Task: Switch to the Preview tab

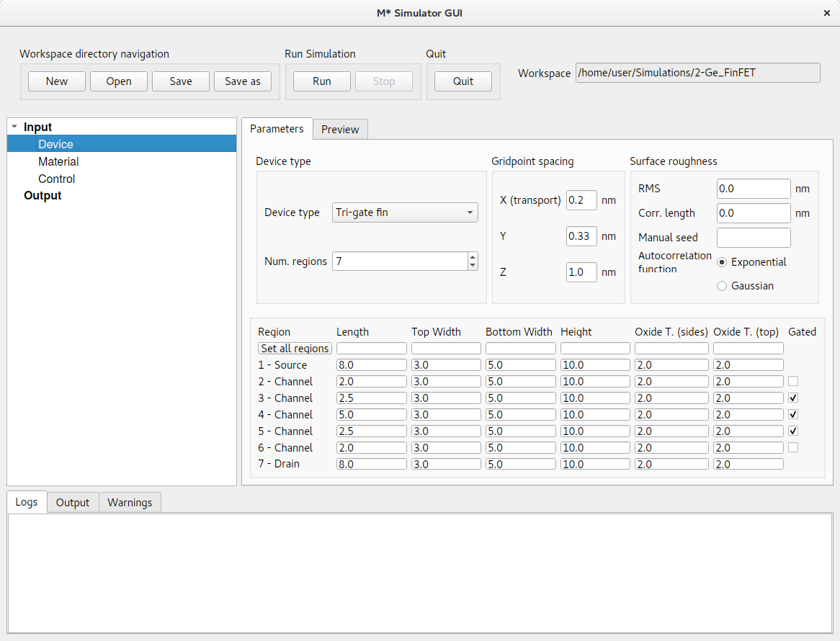Action: click(x=340, y=130)
